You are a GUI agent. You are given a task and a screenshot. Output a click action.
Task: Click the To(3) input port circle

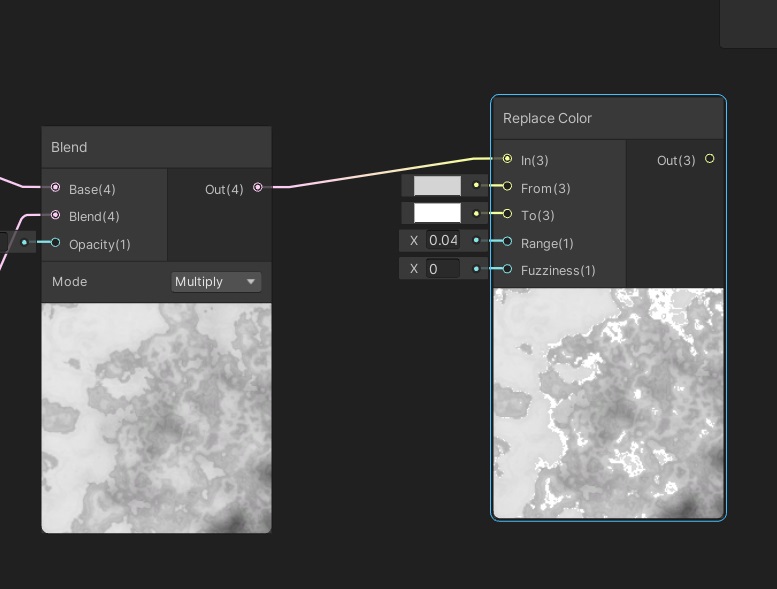click(x=508, y=214)
